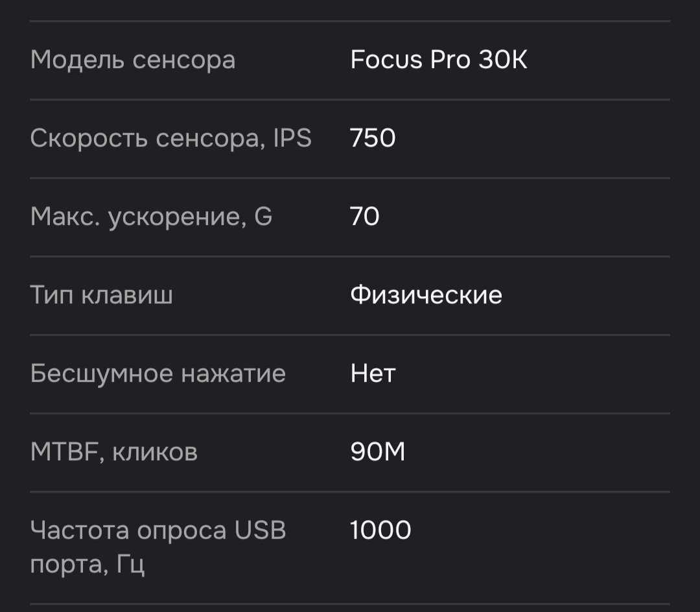Click the "Тип клавиш" label
This screenshot has width=700, height=612.
[x=102, y=296]
